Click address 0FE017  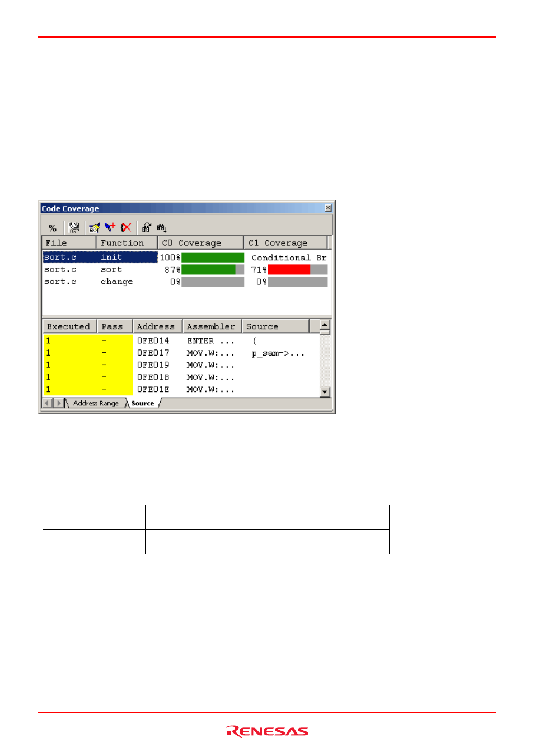153,353
